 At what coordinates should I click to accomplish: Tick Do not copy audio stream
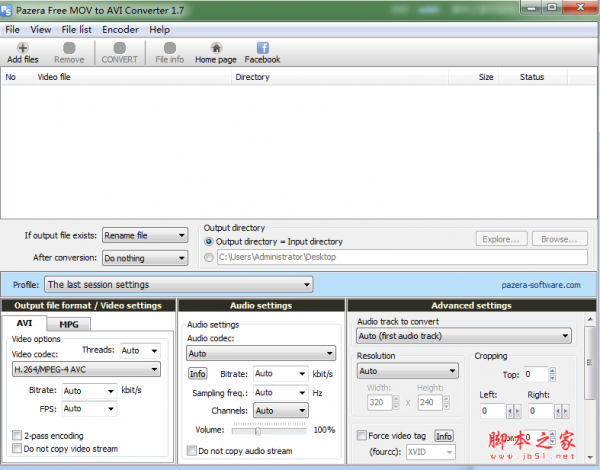192,451
